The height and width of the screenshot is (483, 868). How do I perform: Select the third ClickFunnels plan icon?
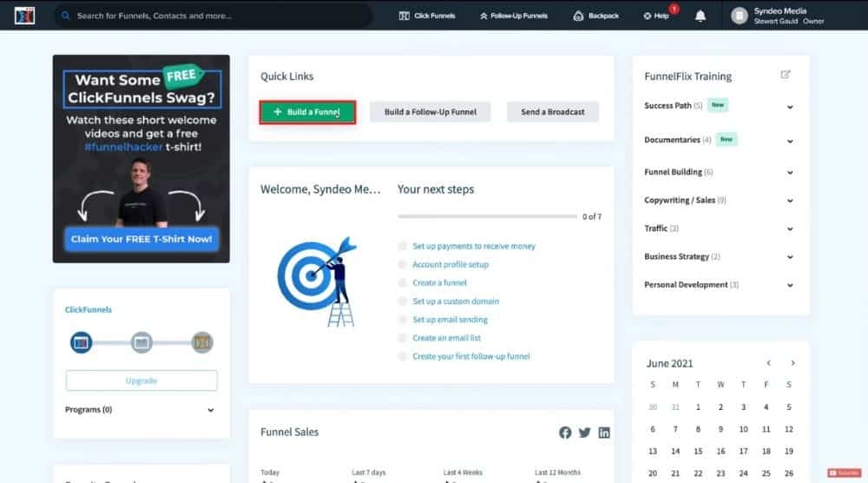[202, 342]
